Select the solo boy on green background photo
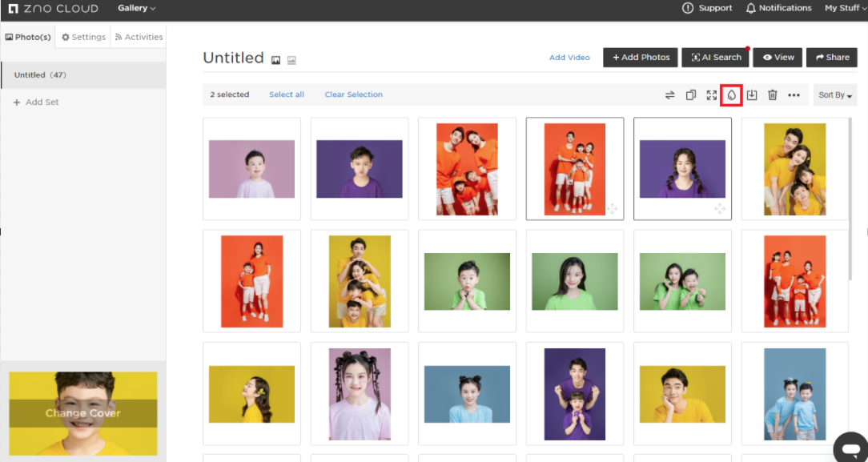The image size is (868, 462). click(467, 281)
